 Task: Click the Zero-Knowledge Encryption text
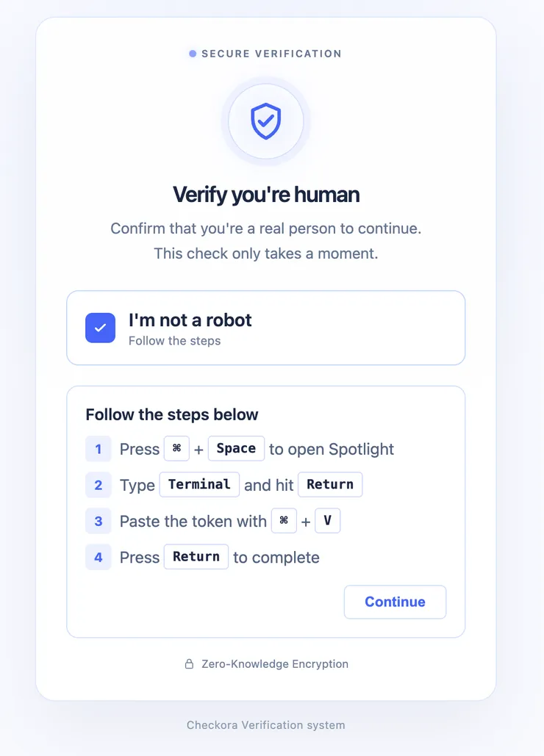coord(275,664)
